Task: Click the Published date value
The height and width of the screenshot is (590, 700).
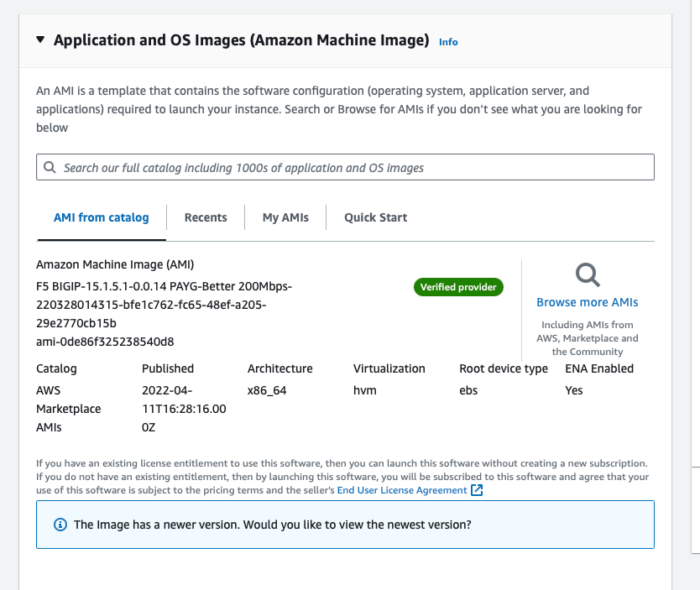Action: 184,409
